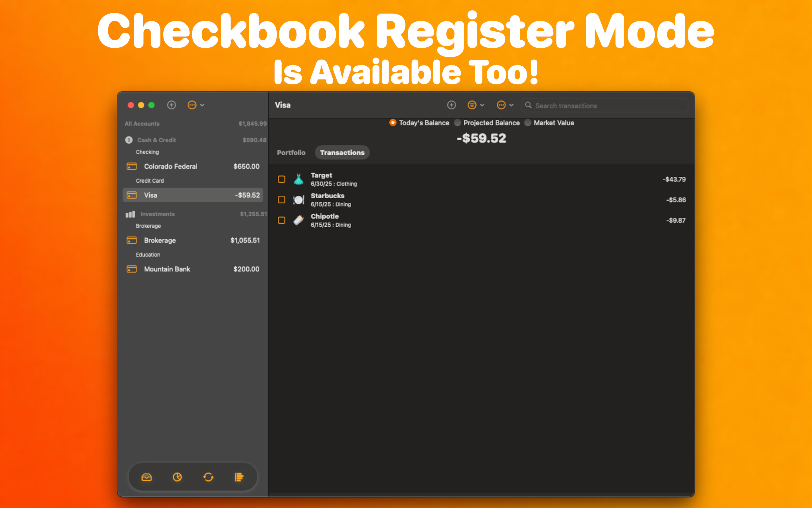Open the accounts tray icon in bottom bar
This screenshot has height=508, width=812.
(147, 477)
